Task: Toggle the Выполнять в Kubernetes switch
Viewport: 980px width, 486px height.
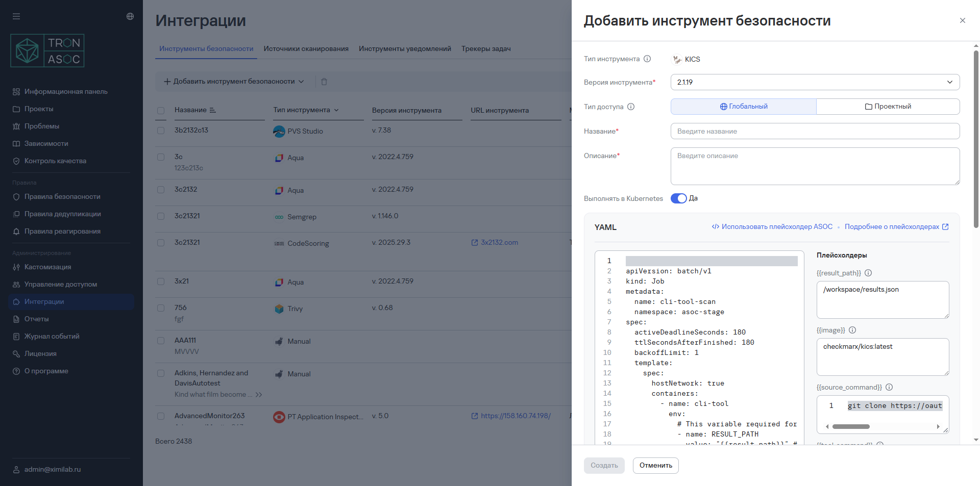Action: [x=678, y=198]
